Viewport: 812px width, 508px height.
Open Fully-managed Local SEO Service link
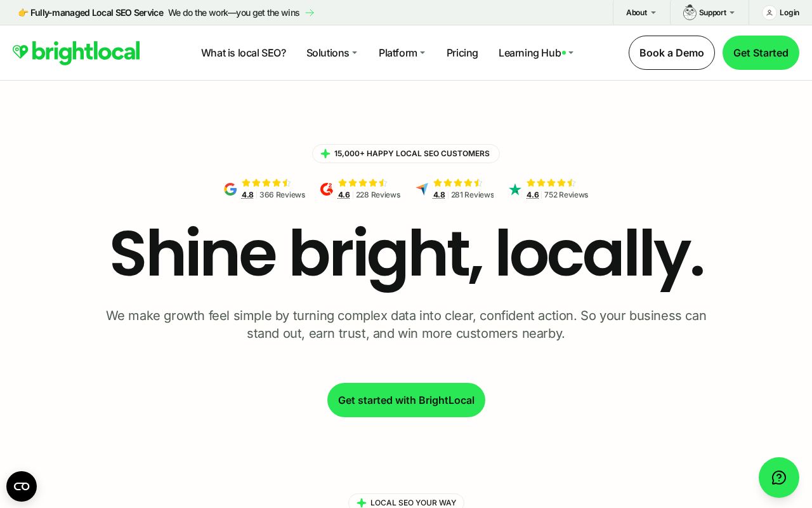97,13
